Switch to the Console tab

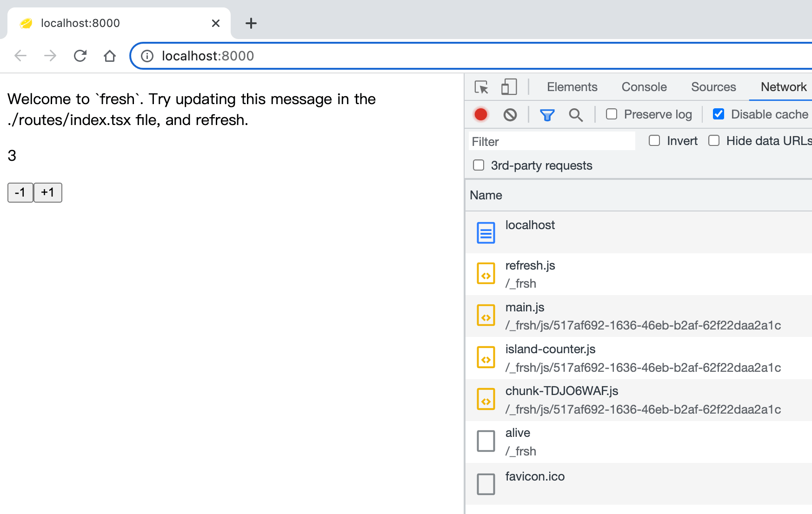[x=644, y=87]
